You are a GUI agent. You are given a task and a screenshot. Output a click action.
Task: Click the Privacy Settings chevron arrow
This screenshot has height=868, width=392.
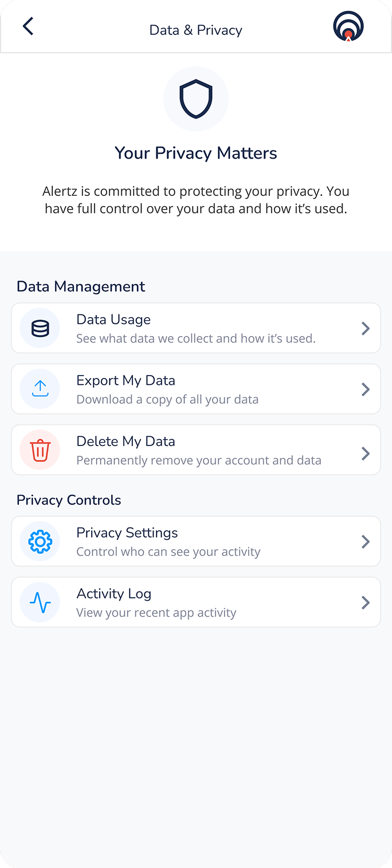pos(366,542)
